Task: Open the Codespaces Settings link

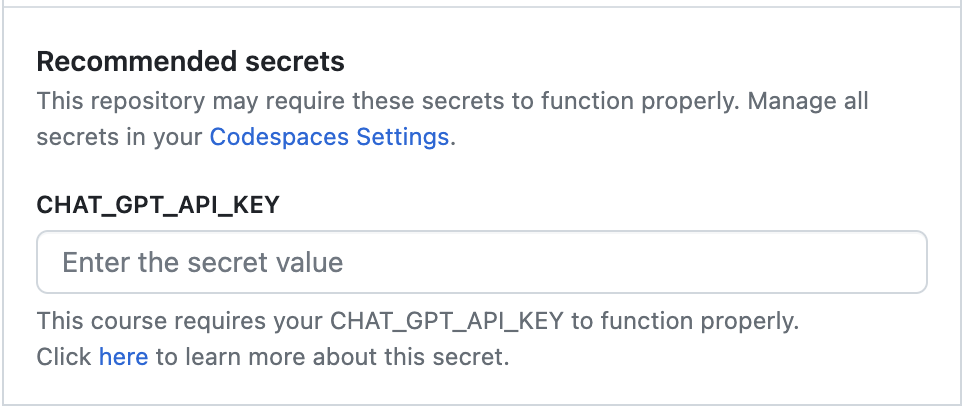Action: pos(329,137)
